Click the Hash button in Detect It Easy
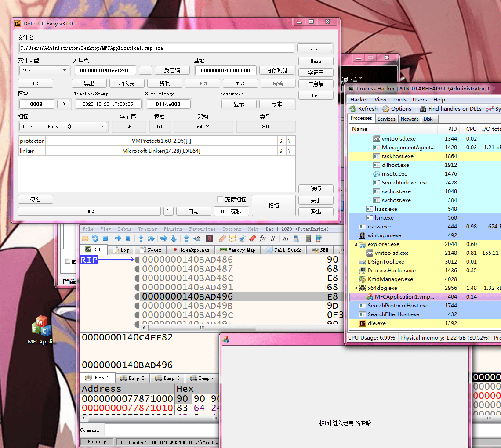 pos(316,61)
